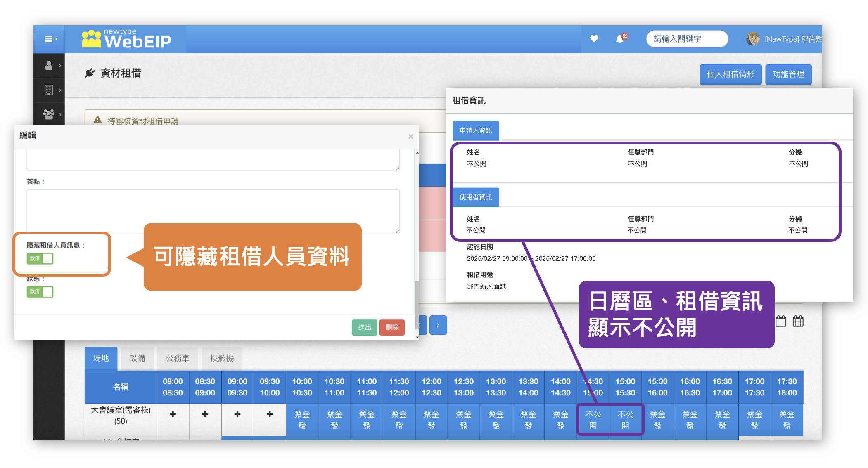This screenshot has height=468, width=868.
Task: Click the group users sidebar icon
Action: [x=49, y=114]
